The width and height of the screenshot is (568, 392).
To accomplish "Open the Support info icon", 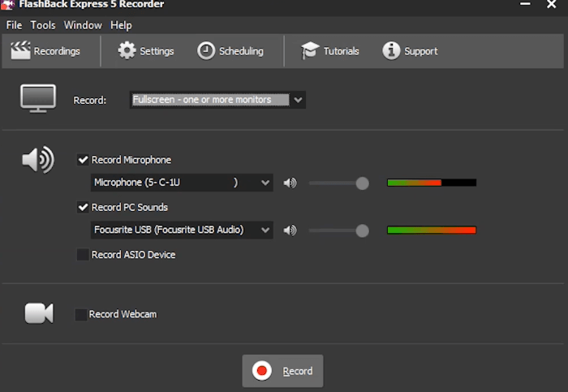I will click(391, 50).
